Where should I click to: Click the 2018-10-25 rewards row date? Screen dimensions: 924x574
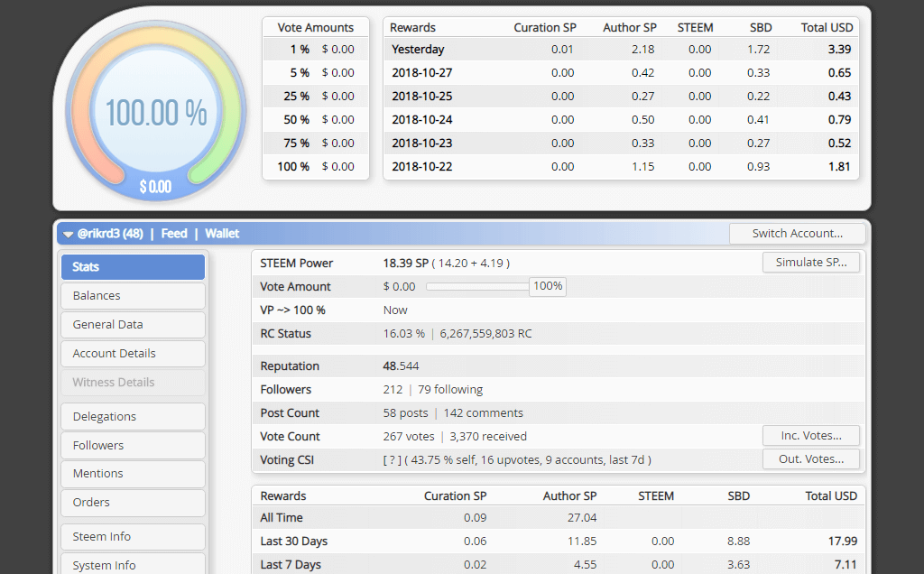point(422,96)
